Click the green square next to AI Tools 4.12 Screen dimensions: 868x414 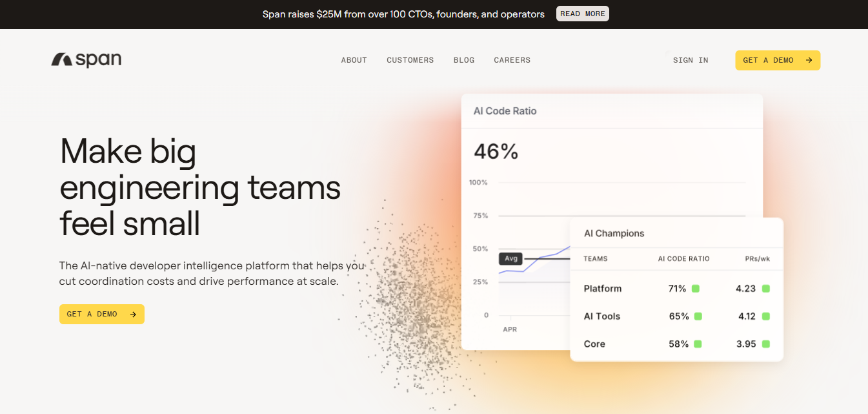click(766, 316)
